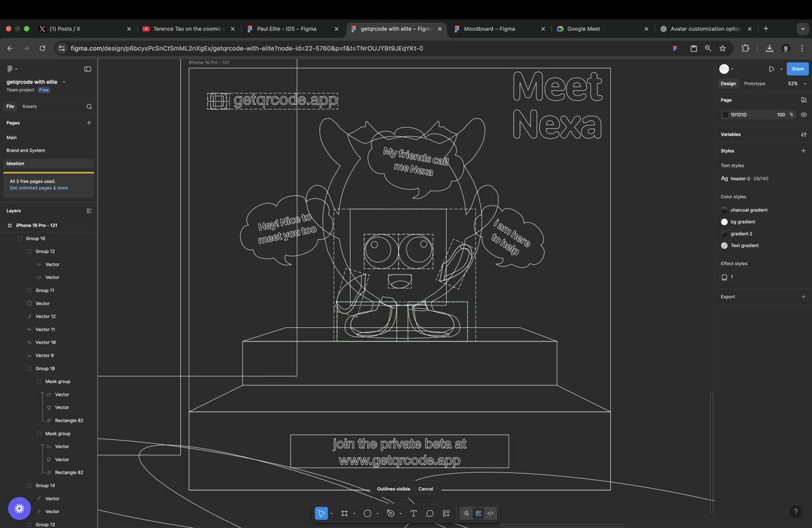Screen dimensions: 812x528
Task: Click Get unlimited pages & more link
Action: tap(39, 188)
